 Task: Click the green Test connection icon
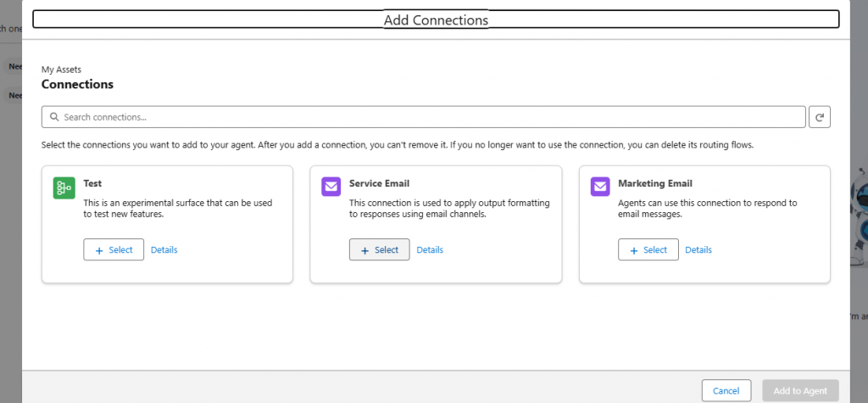click(64, 188)
